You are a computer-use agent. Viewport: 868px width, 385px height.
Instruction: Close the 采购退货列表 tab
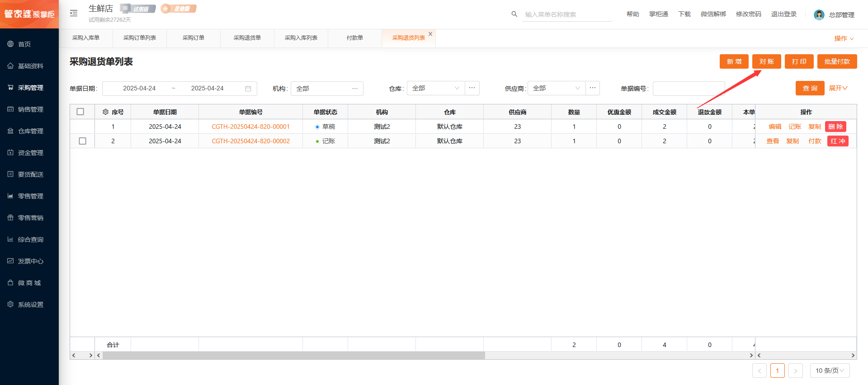pos(430,34)
